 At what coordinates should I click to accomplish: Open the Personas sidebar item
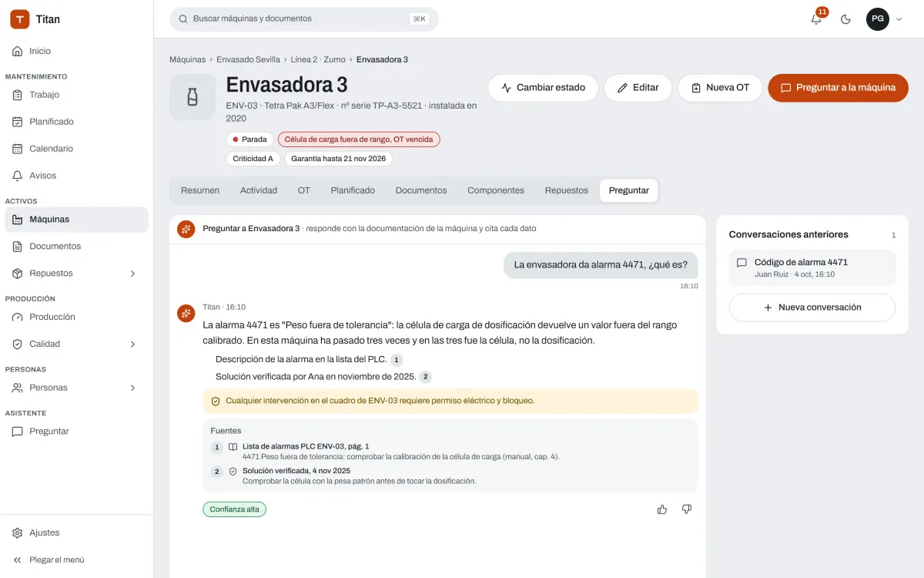pos(76,388)
